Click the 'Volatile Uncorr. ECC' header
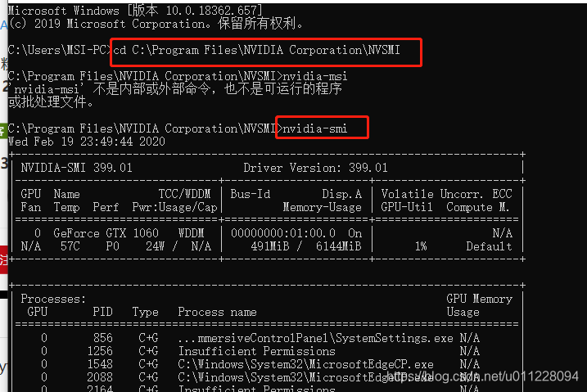The height and width of the screenshot is (392, 587). click(x=446, y=194)
